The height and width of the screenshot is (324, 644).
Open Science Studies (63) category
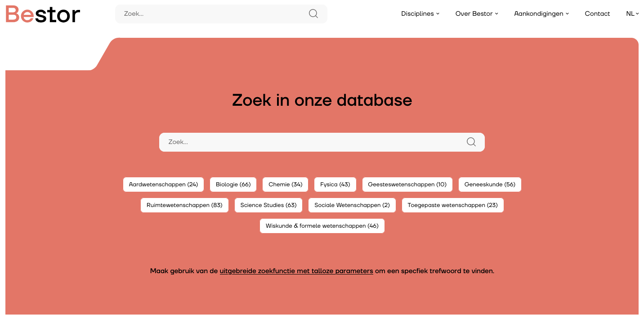click(268, 205)
